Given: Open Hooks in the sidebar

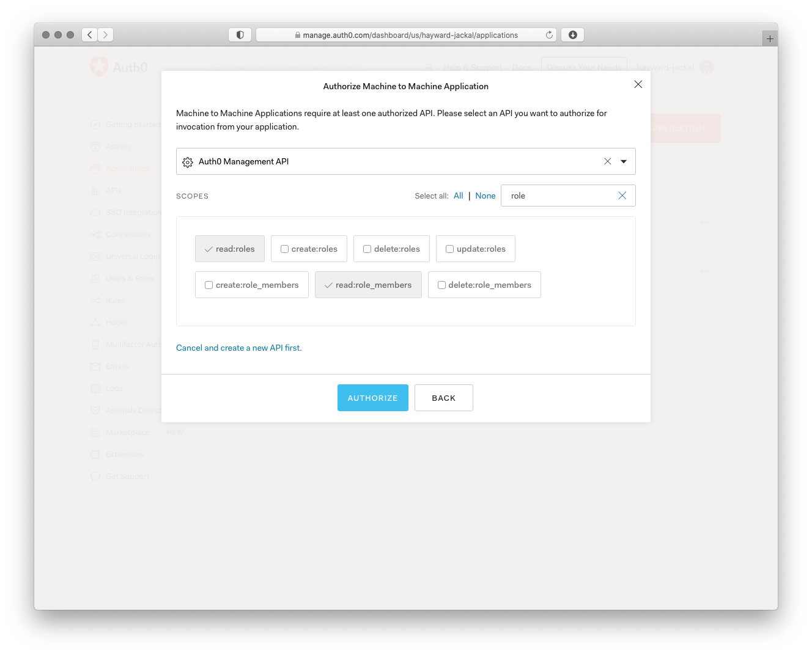Looking at the screenshot, I should coord(109,323).
